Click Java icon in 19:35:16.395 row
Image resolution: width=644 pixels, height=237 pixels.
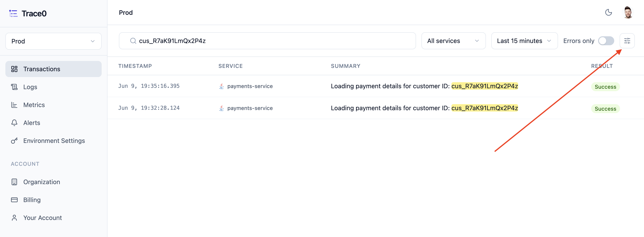coord(221,86)
